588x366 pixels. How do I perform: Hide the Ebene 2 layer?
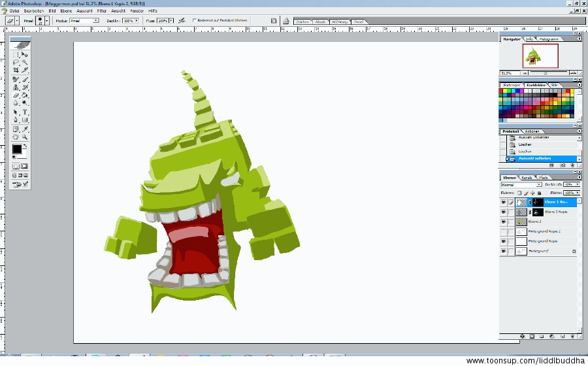[x=503, y=222]
